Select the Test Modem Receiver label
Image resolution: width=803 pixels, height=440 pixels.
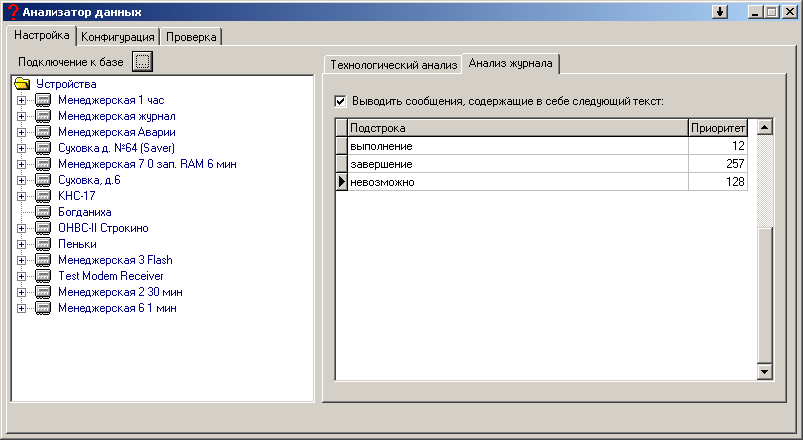click(x=111, y=276)
